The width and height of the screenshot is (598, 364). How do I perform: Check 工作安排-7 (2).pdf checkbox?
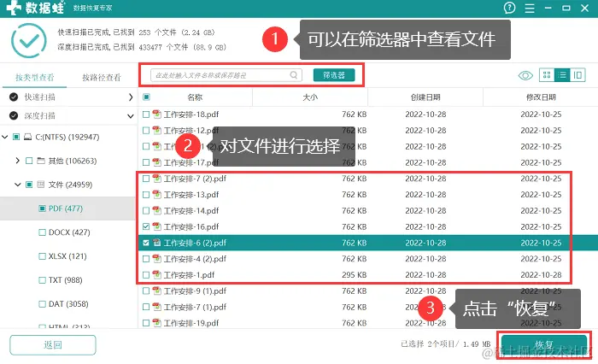coord(146,179)
